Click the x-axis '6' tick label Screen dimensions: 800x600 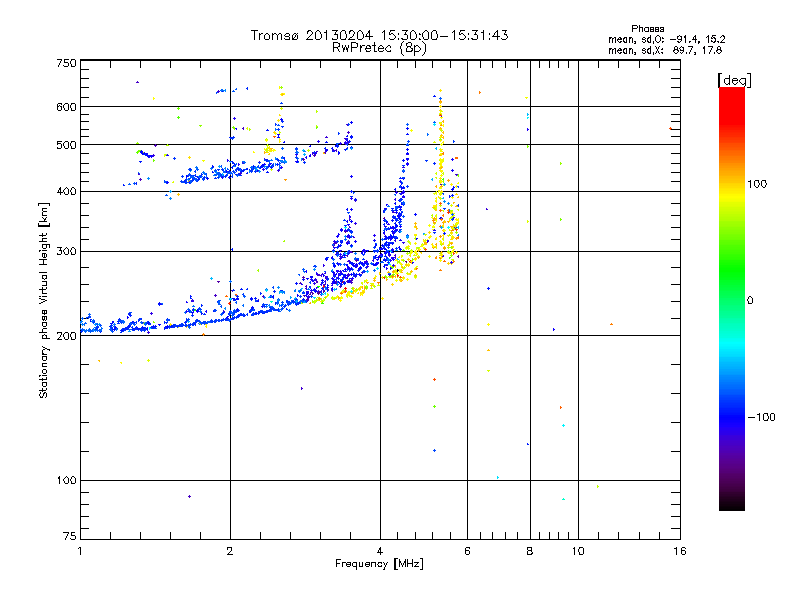tap(467, 551)
